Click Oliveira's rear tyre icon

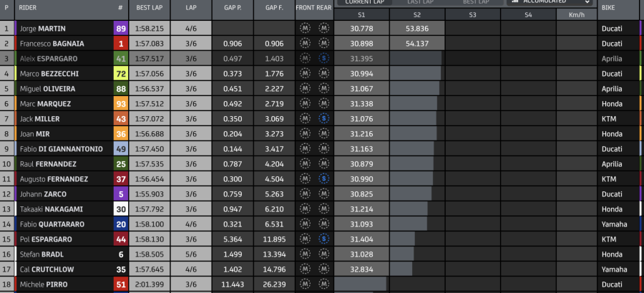point(323,89)
